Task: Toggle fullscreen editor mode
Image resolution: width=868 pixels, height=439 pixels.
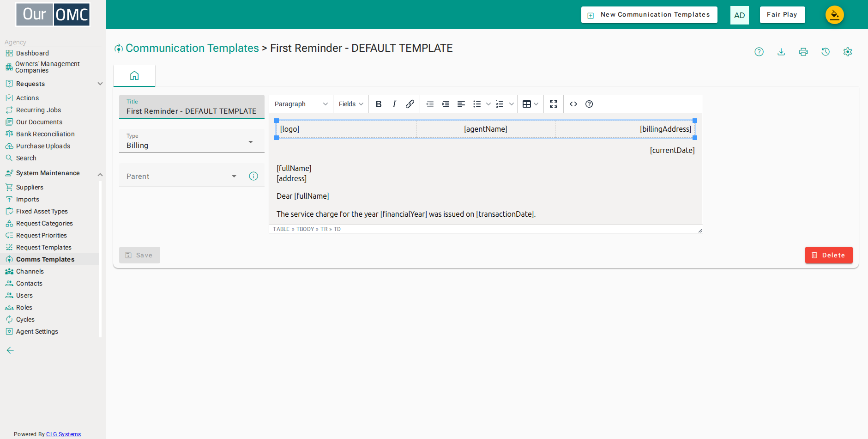Action: pyautogui.click(x=554, y=104)
